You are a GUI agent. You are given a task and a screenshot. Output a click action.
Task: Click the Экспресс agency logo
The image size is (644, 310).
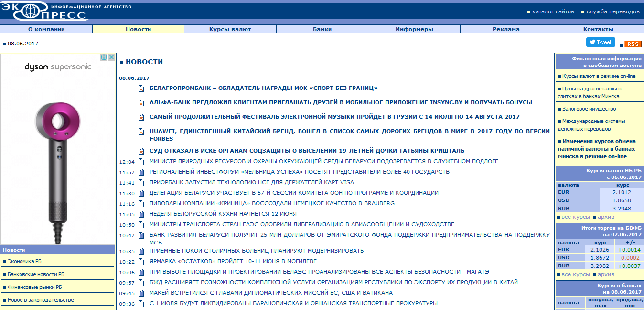coord(44,11)
